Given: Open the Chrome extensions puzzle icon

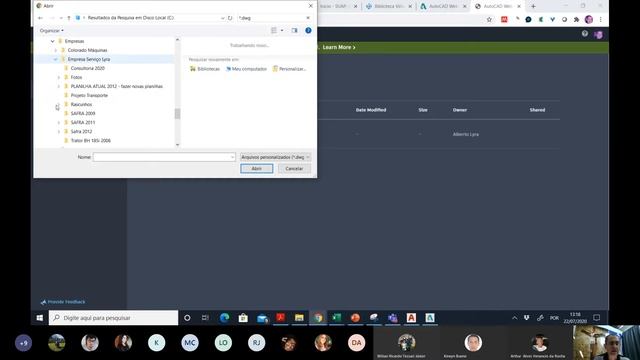Looking at the screenshot, I should pos(576,20).
